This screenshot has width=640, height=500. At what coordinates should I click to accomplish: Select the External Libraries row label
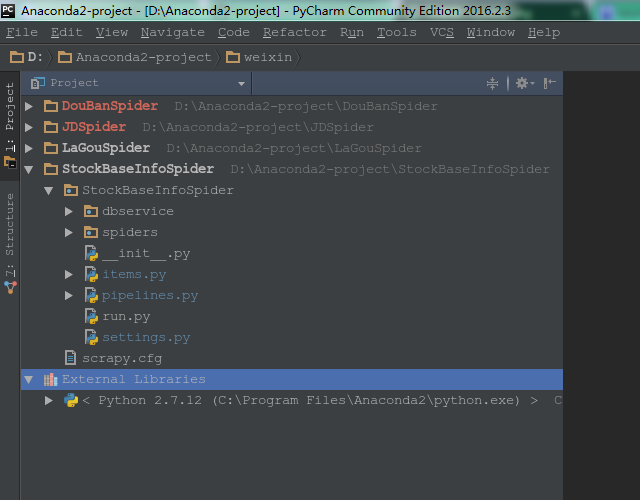[x=134, y=380]
